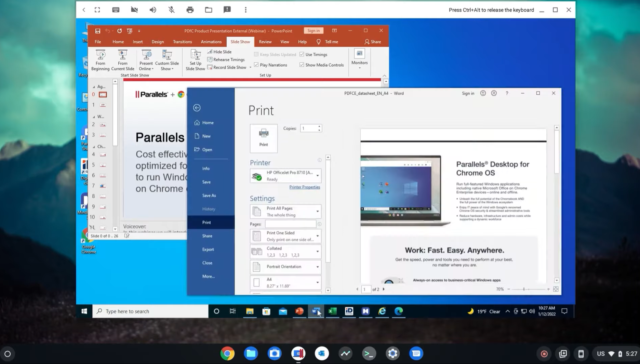Click Share in PowerPoint ribbon
Viewport: 640px width, 364px height.
(373, 42)
